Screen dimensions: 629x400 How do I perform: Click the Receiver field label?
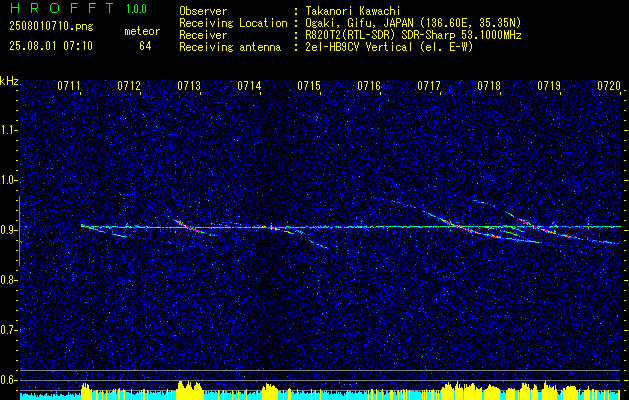(x=203, y=35)
